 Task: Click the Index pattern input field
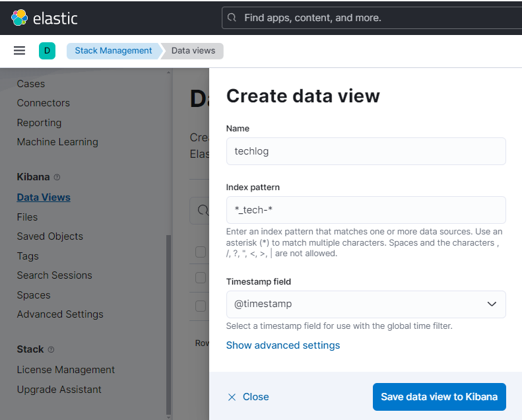coord(366,210)
